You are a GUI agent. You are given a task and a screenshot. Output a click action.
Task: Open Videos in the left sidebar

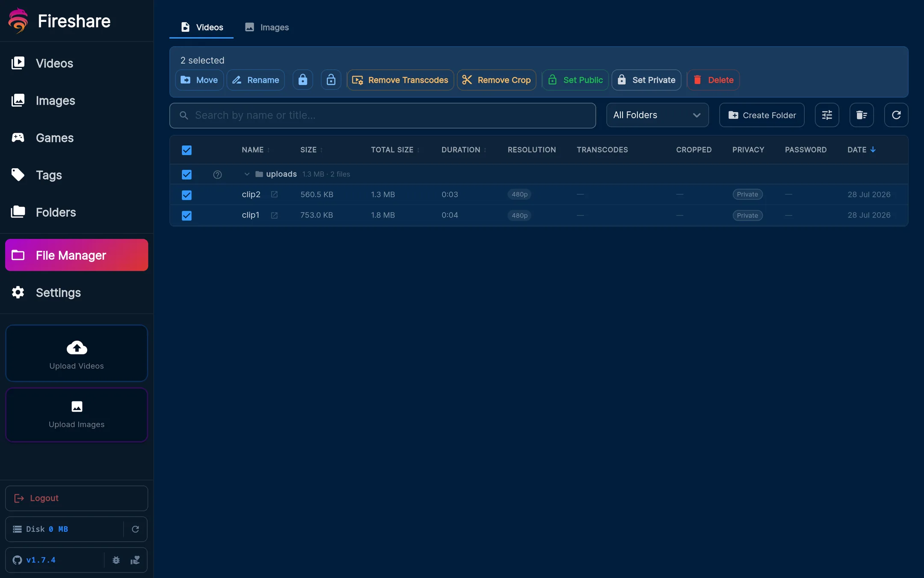coord(77,63)
